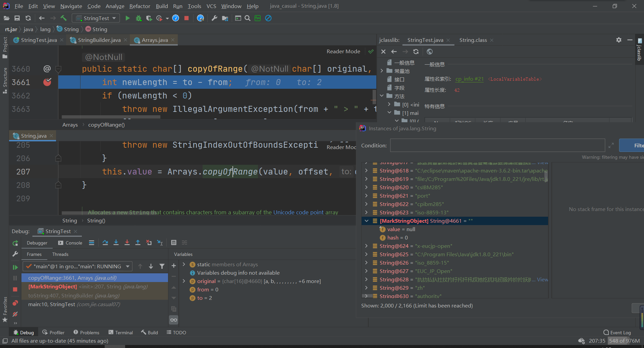Synchronize files with the reload icon
Image resolution: width=644 pixels, height=348 pixels.
(x=28, y=18)
